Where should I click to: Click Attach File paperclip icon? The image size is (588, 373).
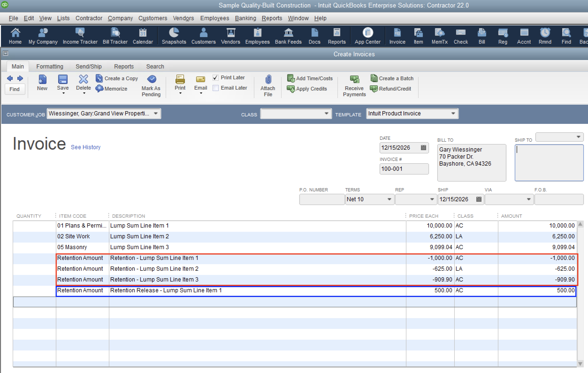pyautogui.click(x=268, y=86)
